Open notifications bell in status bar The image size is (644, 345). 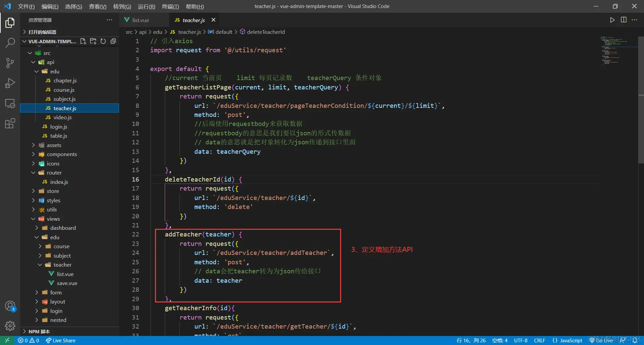pos(635,340)
